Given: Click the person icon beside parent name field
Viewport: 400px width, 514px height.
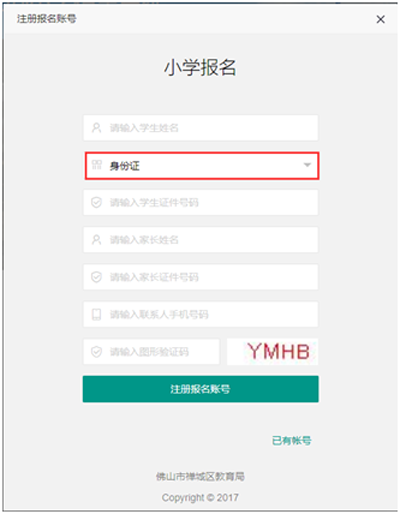Looking at the screenshot, I should click(x=97, y=240).
